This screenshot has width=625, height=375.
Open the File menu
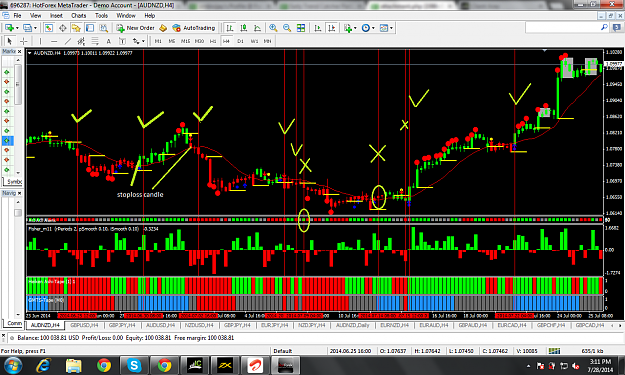pos(18,16)
